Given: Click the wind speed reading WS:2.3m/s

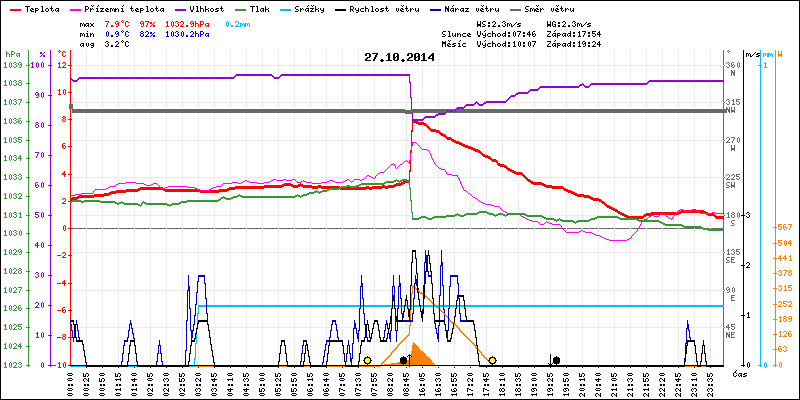Looking at the screenshot, I should click(498, 24).
